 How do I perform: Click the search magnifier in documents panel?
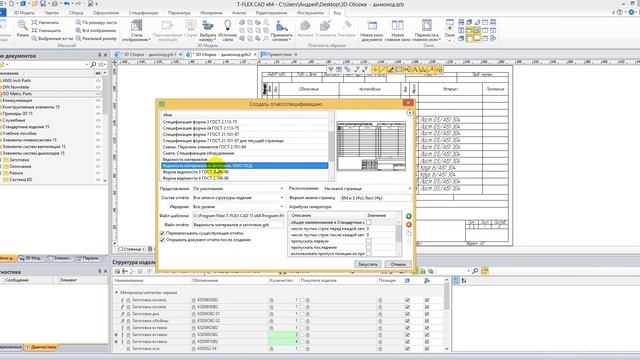pos(93,64)
